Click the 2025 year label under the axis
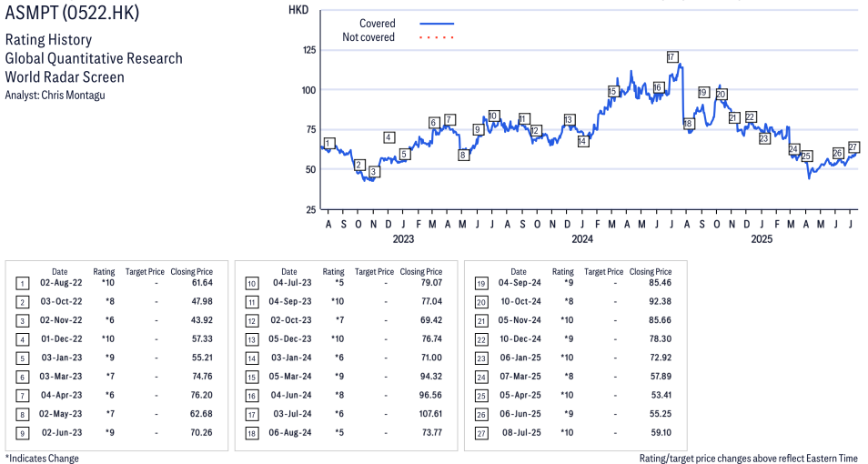The image size is (868, 464). (x=762, y=238)
